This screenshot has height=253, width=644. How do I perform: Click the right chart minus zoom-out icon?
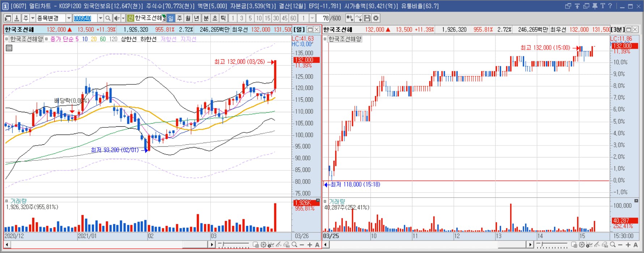[x=620, y=245]
